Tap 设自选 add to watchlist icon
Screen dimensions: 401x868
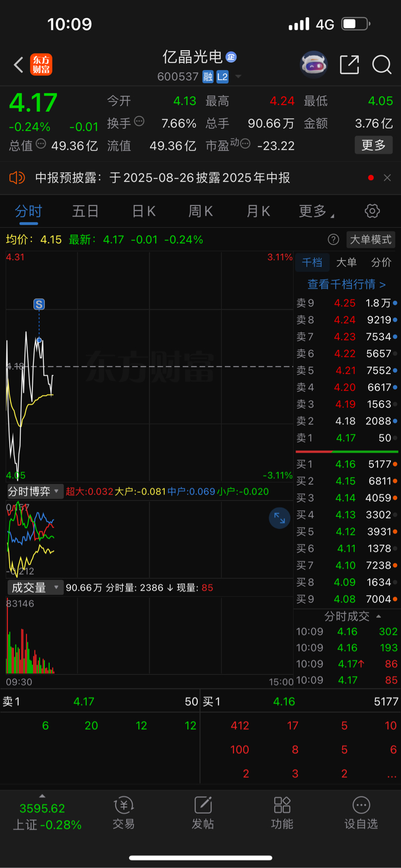click(361, 813)
